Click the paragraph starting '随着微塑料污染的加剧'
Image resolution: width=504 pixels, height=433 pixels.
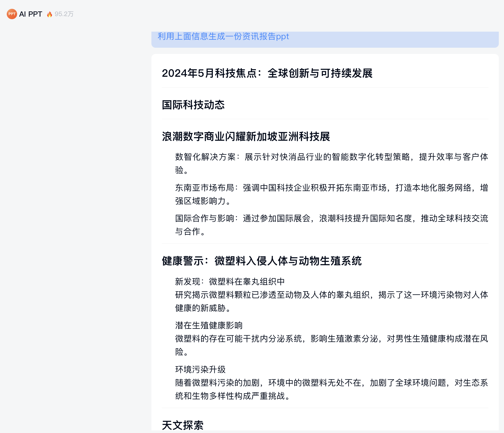click(332, 389)
